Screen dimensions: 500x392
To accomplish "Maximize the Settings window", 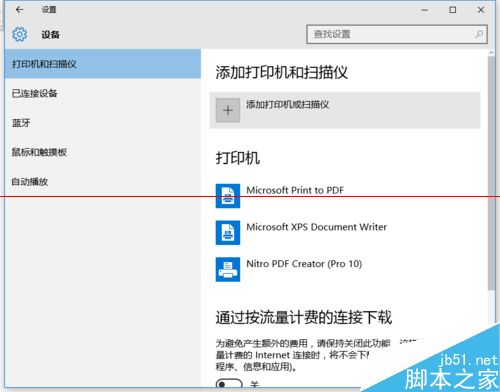I will [x=453, y=10].
